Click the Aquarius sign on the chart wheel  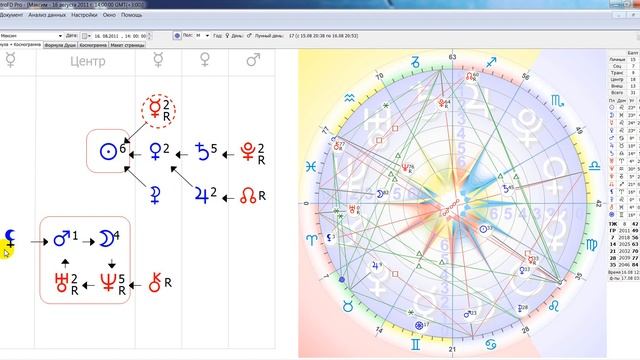click(x=349, y=98)
